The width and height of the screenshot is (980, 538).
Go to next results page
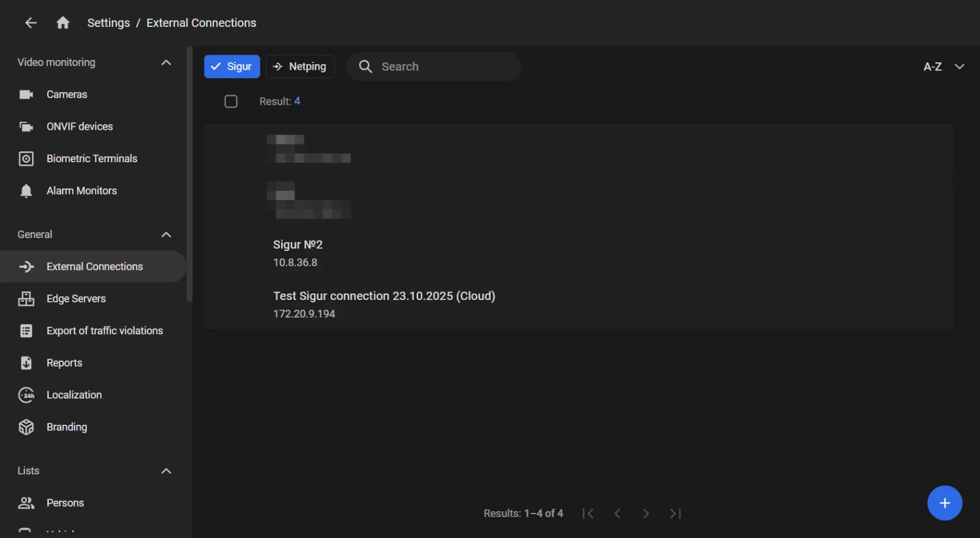click(x=646, y=514)
